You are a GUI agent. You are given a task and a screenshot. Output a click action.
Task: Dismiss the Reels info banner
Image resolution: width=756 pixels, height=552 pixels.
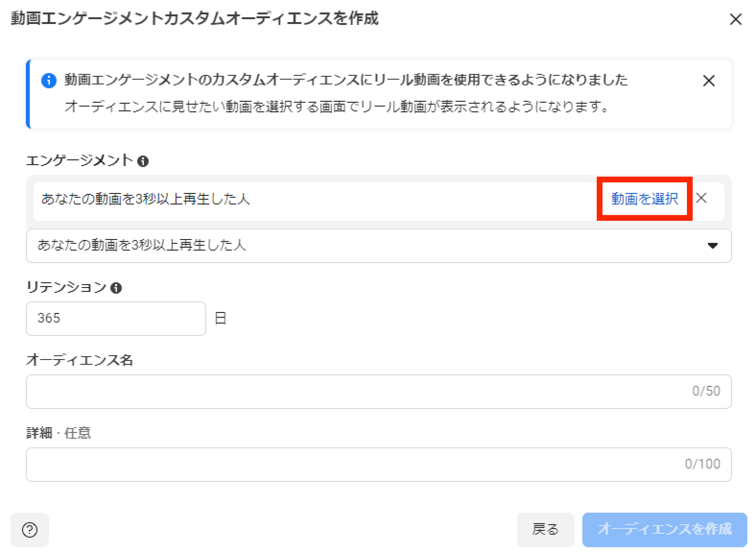709,81
